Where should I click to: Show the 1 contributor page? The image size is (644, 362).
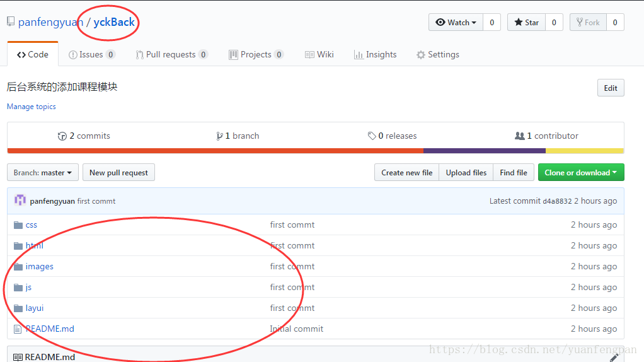(x=546, y=136)
